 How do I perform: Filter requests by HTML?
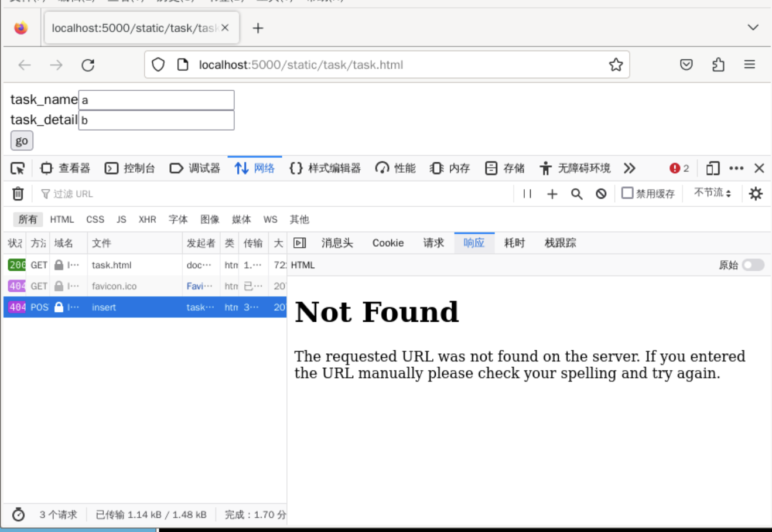tap(62, 219)
